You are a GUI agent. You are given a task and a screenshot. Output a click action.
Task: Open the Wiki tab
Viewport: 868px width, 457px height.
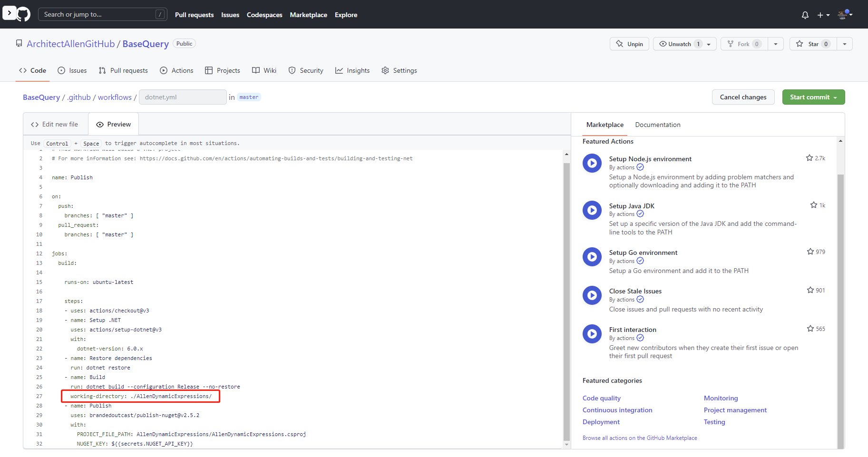point(264,70)
